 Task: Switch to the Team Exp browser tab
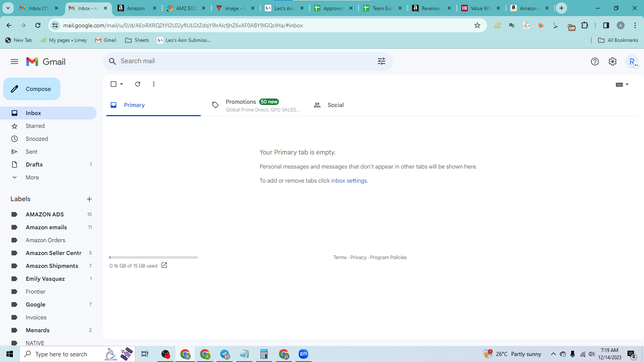click(382, 8)
